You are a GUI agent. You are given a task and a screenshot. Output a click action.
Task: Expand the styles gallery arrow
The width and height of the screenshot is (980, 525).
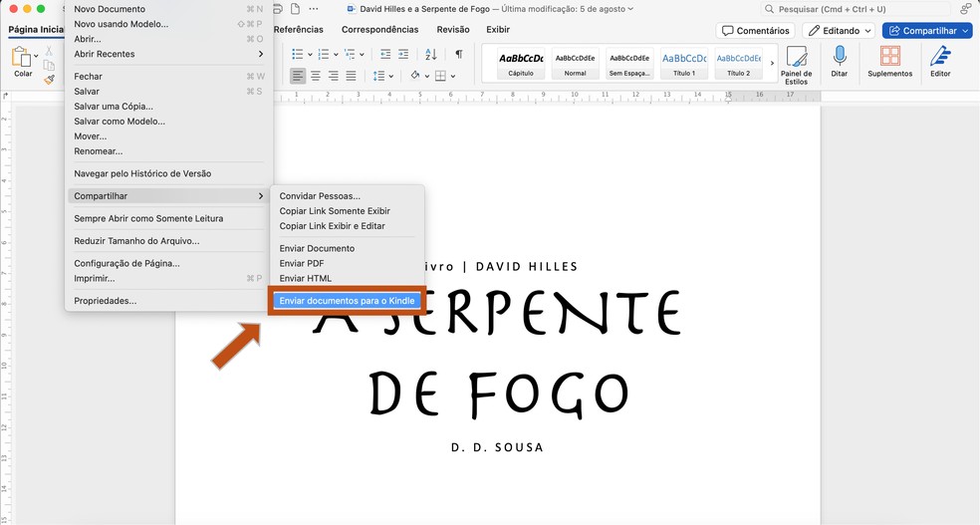[x=772, y=64]
